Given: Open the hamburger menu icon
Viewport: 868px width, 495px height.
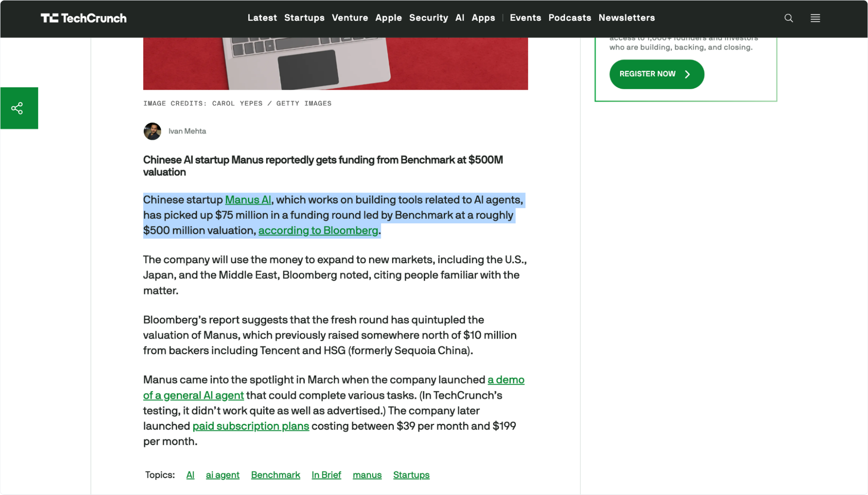Looking at the screenshot, I should click(x=815, y=18).
